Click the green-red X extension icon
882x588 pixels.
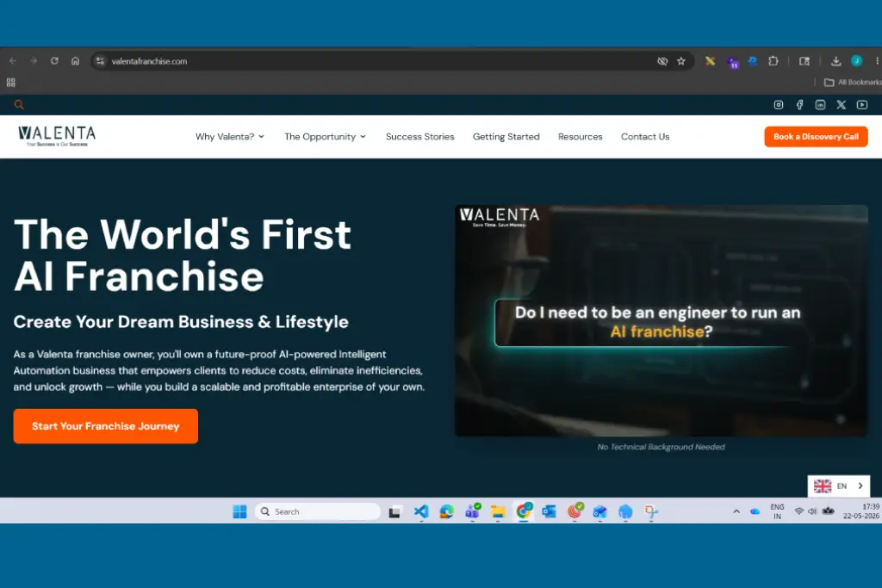(x=711, y=61)
